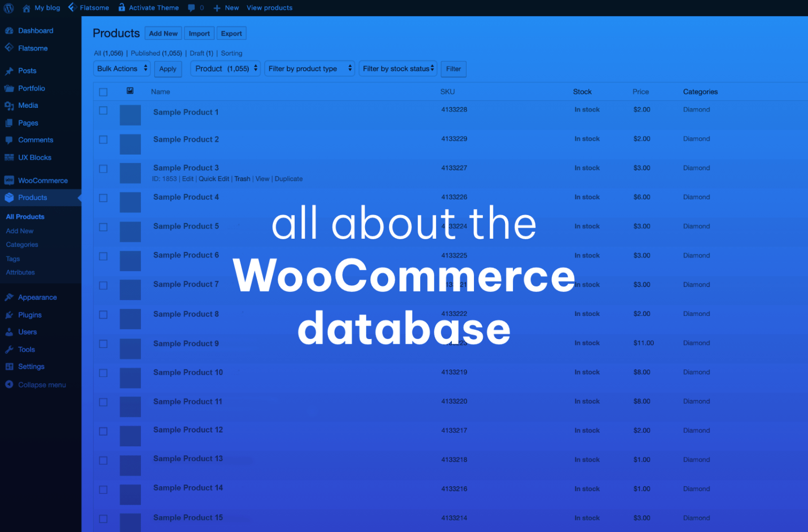Screen dimensions: 808x532
Task: Check the box next to Sample Product 1
Action: (103, 110)
